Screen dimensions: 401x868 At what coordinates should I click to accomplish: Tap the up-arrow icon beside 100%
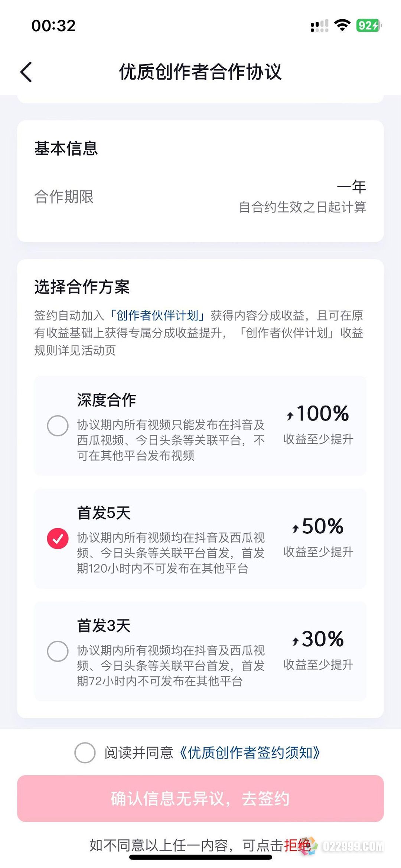pyautogui.click(x=290, y=416)
